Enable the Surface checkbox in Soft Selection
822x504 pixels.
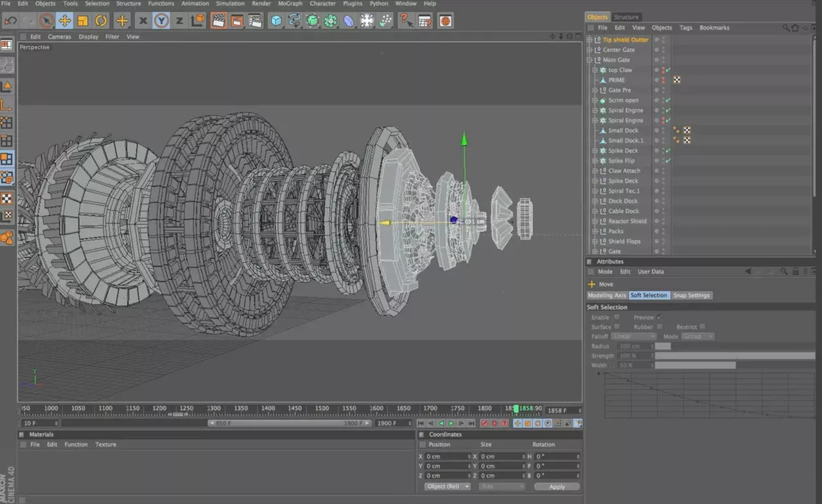coord(616,327)
